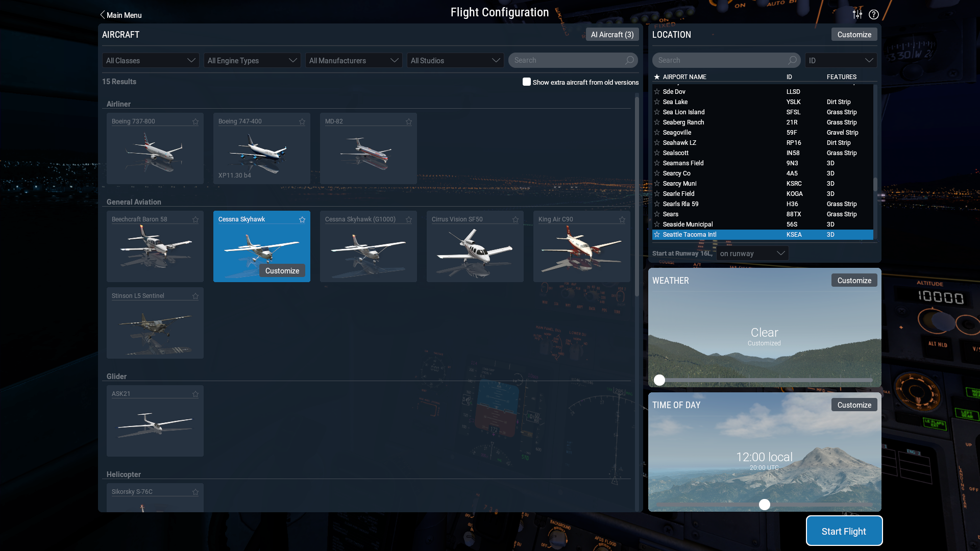Star the Sealscott airport
Image resolution: width=980 pixels, height=551 pixels.
(657, 153)
